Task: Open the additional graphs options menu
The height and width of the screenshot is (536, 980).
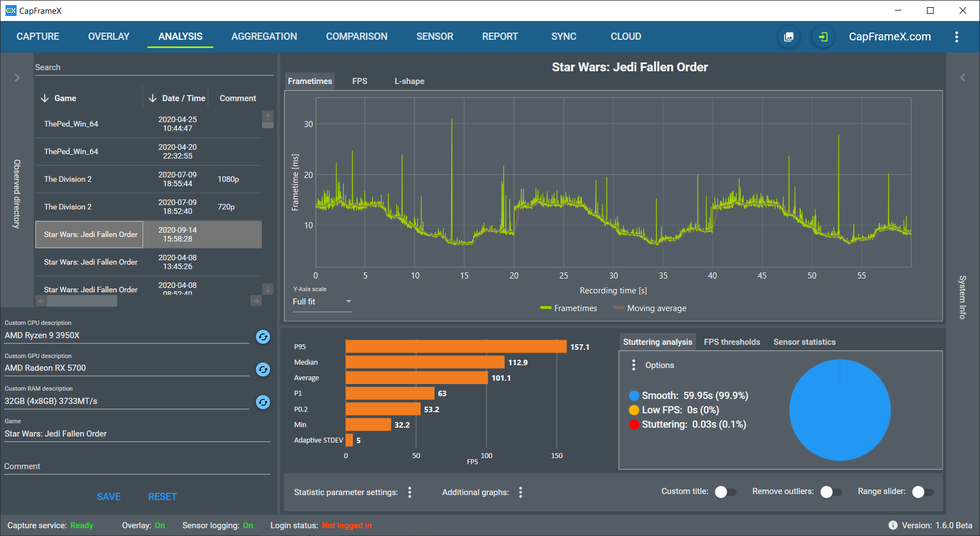Action: pos(521,492)
